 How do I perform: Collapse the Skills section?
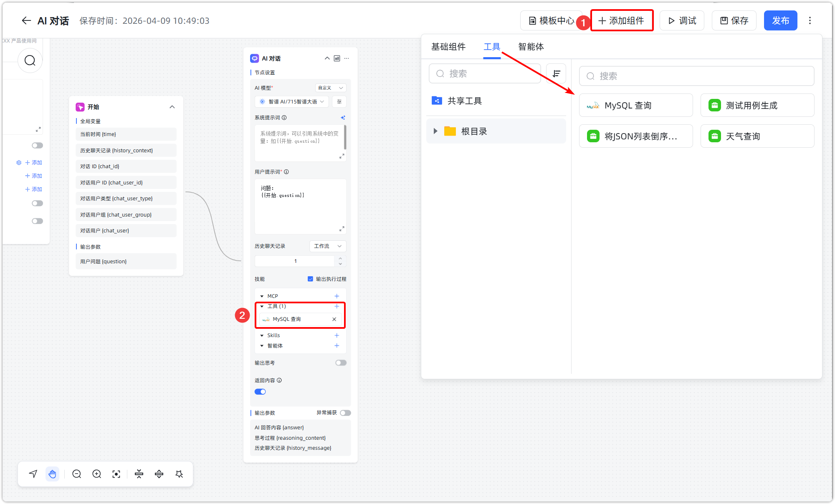[262, 335]
